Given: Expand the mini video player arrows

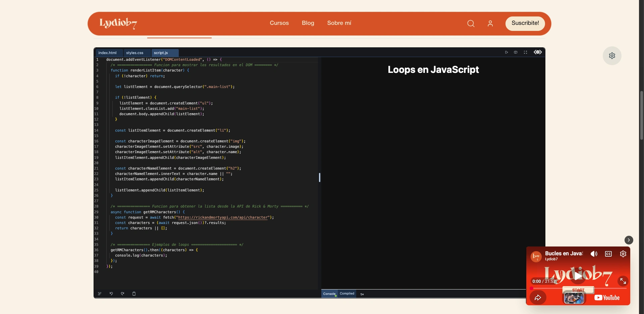Looking at the screenshot, I should pos(623,281).
